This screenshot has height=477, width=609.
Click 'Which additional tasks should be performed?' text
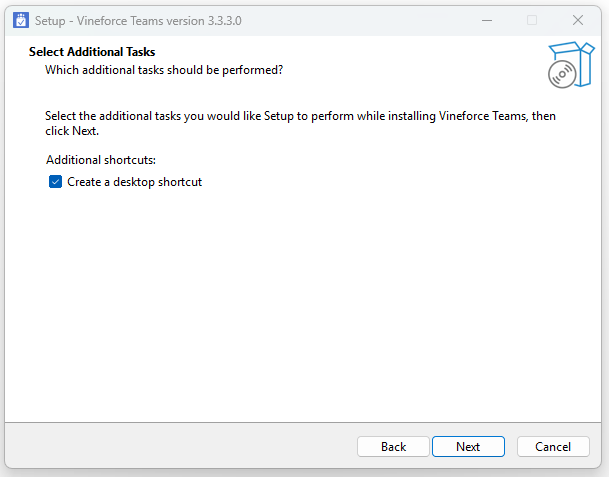click(164, 70)
